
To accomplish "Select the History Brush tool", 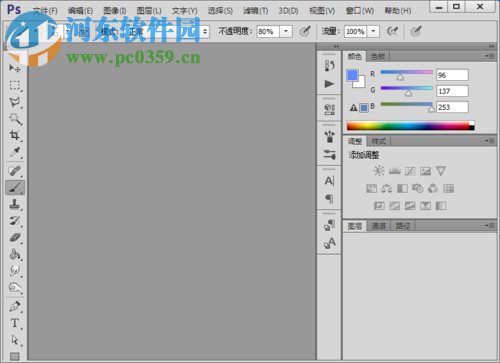I will click(x=15, y=221).
